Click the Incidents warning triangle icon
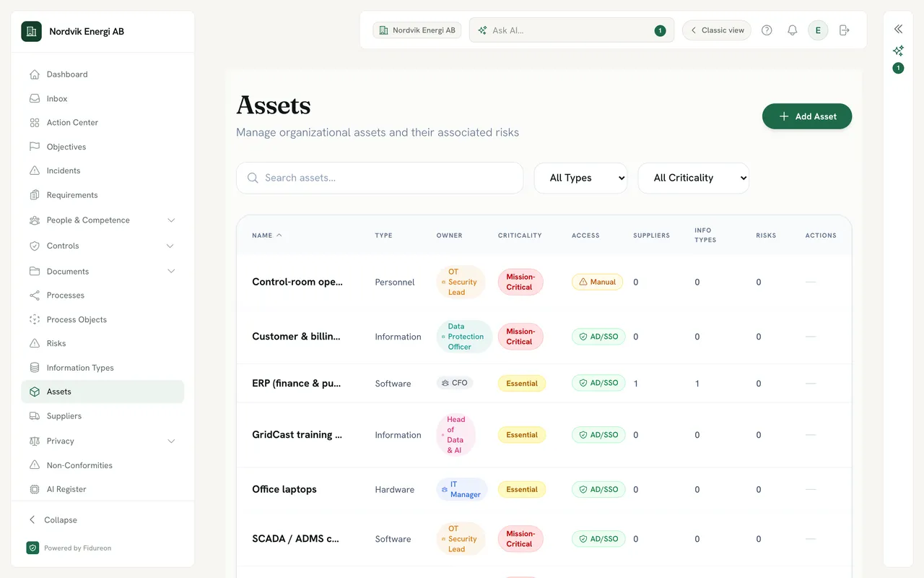924x578 pixels. click(34, 171)
